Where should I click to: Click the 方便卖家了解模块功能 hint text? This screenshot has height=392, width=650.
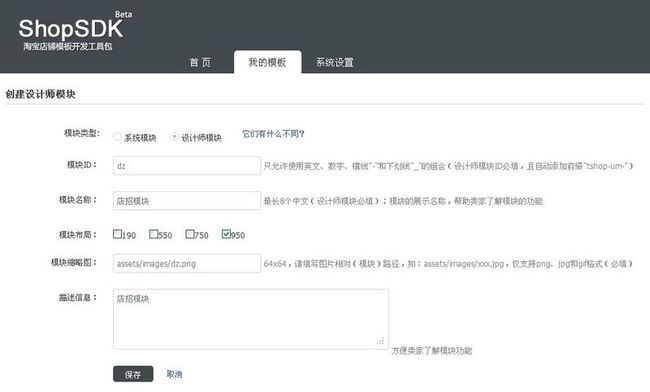click(x=432, y=351)
